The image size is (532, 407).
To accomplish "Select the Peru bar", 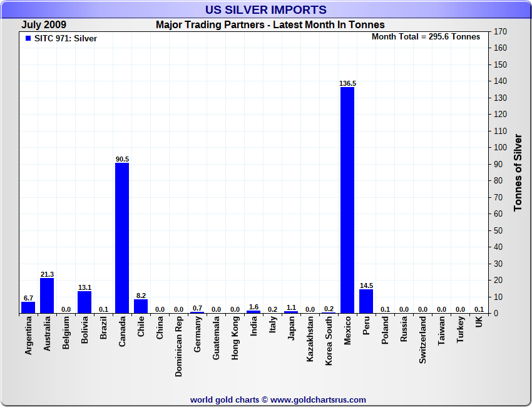I will click(x=366, y=301).
